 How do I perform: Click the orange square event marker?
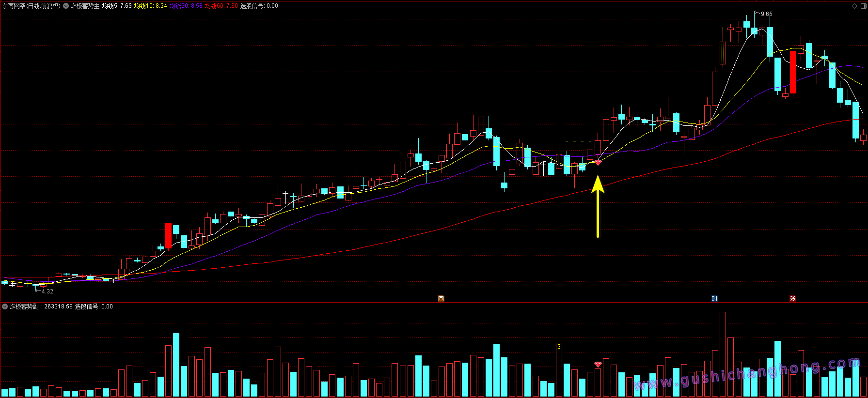pyautogui.click(x=441, y=299)
